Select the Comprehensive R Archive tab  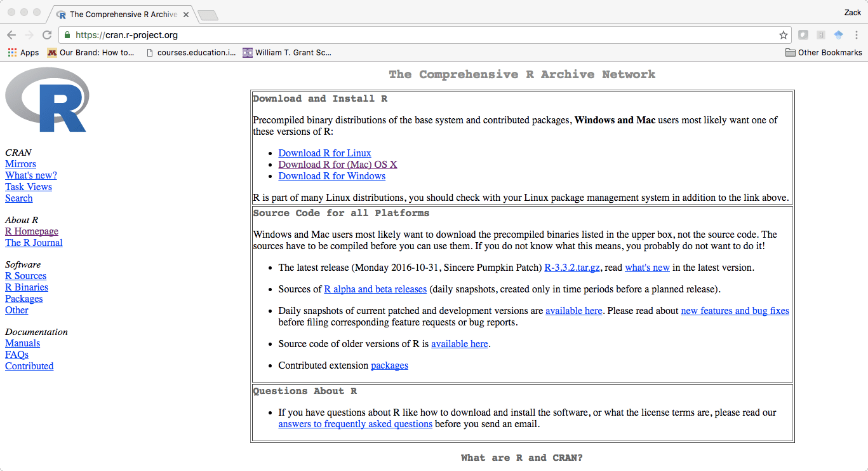(121, 14)
